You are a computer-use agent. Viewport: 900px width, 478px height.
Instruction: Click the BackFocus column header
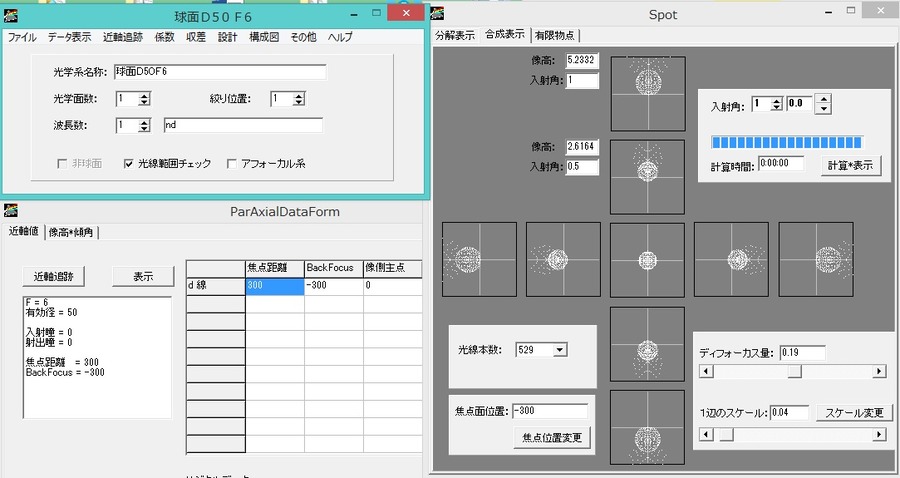pyautogui.click(x=334, y=268)
